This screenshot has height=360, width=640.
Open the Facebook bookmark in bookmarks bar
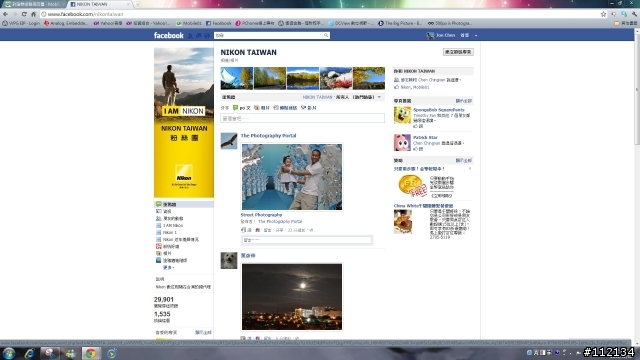[219, 23]
